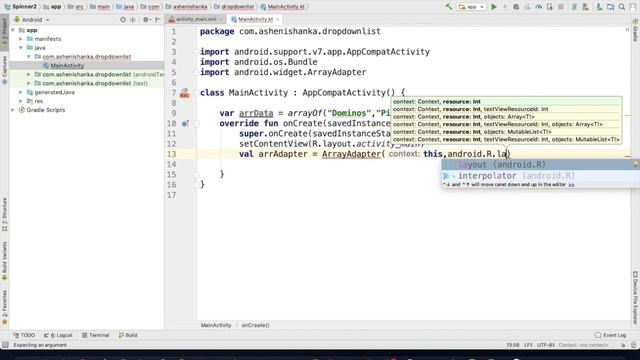The width and height of the screenshot is (640, 360).
Task: Click the lock icon in status bar
Action: 623,345
